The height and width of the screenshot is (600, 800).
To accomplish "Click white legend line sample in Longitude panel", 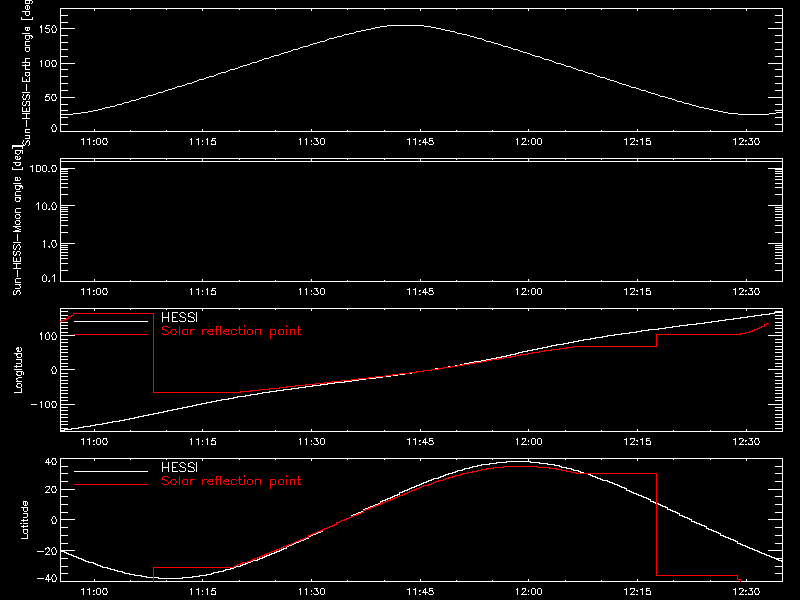I will (111, 321).
